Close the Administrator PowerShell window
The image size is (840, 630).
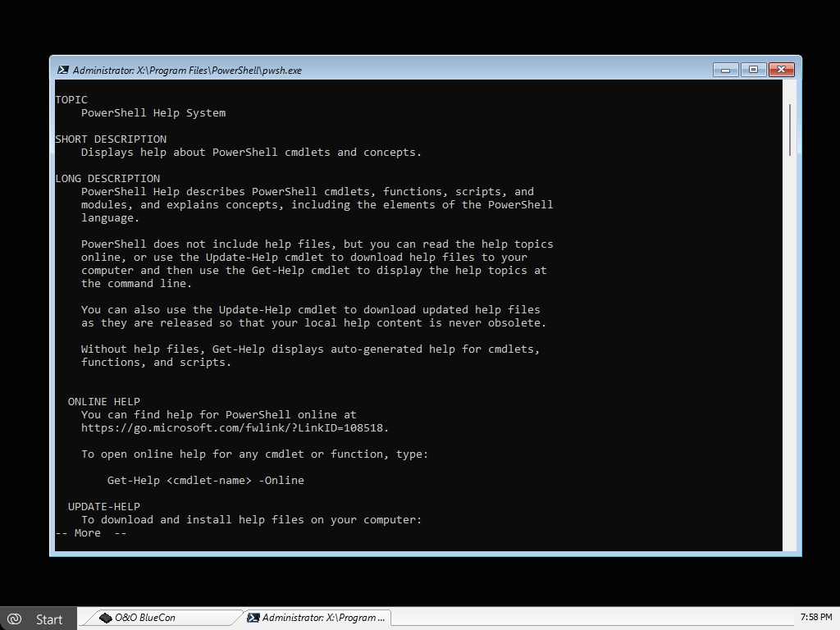coord(782,70)
